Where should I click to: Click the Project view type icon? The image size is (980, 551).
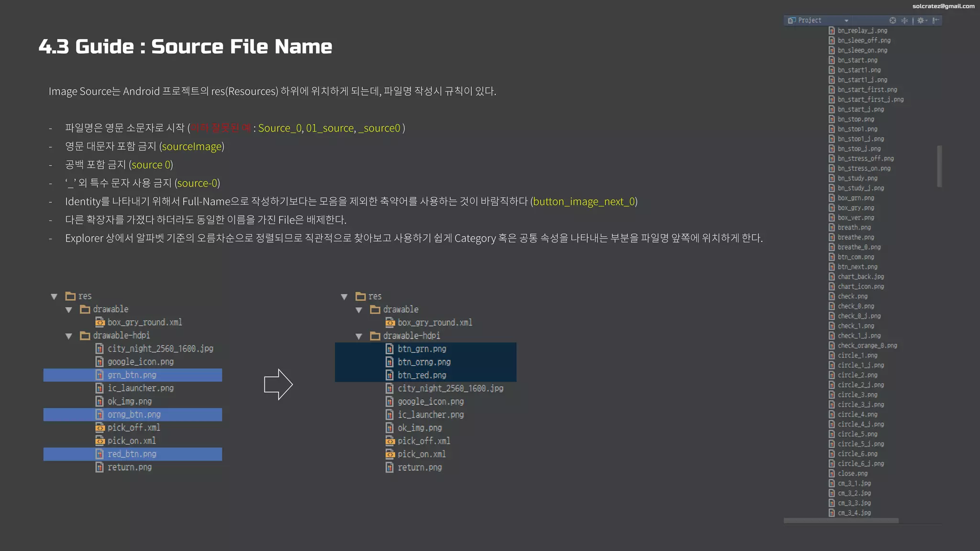pos(792,21)
